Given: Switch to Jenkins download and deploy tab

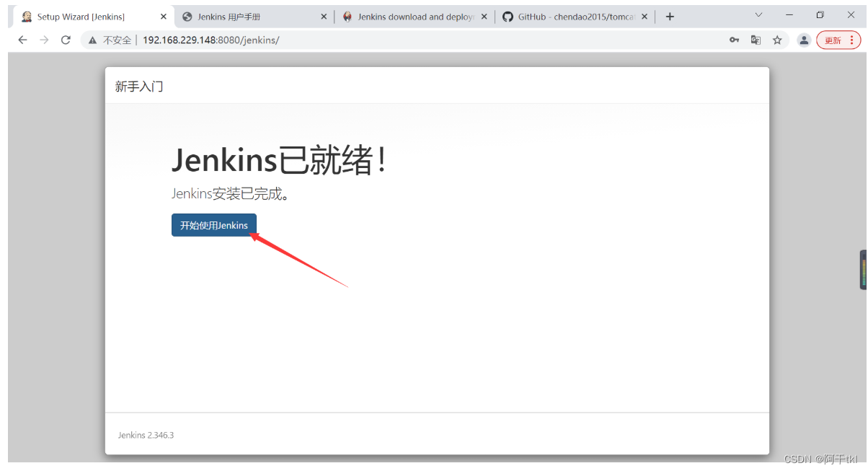Looking at the screenshot, I should pyautogui.click(x=415, y=17).
